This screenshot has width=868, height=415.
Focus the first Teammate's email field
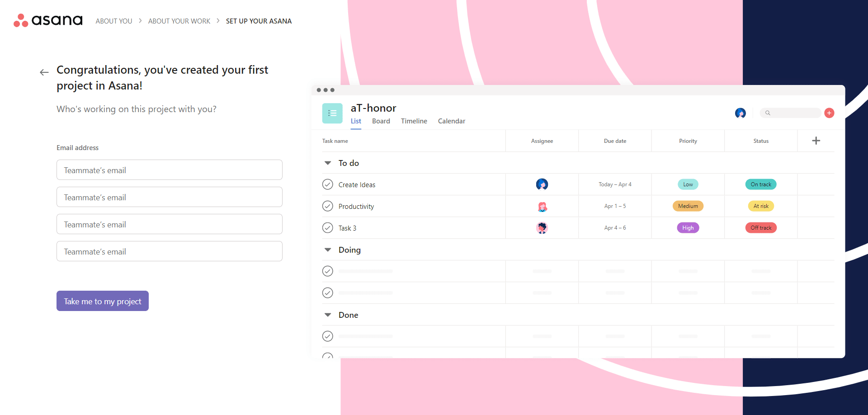click(x=170, y=170)
